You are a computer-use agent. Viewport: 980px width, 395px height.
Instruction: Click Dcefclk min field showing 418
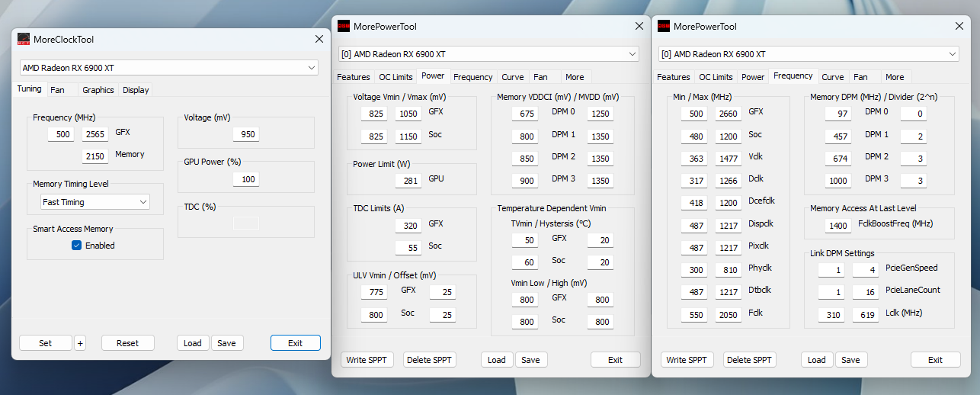694,204
